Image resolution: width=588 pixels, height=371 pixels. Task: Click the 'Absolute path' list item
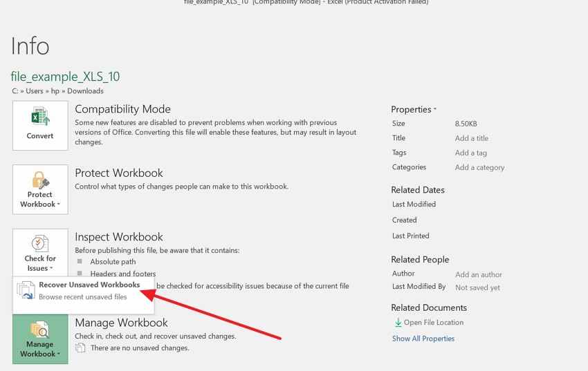click(x=113, y=262)
